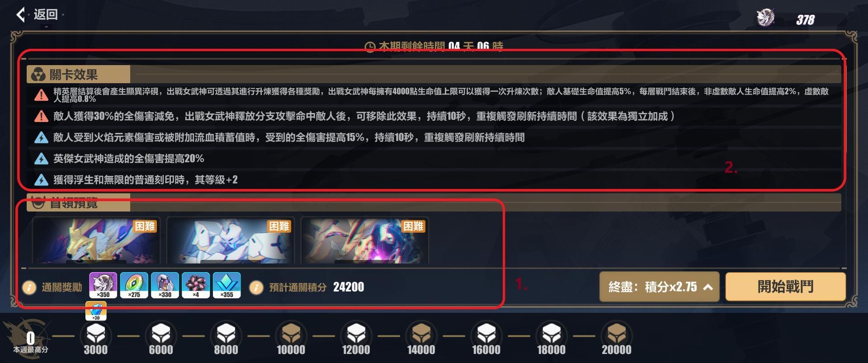This screenshot has width=868, height=363.
Task: Click the 開始戰鬥 button
Action: (785, 287)
